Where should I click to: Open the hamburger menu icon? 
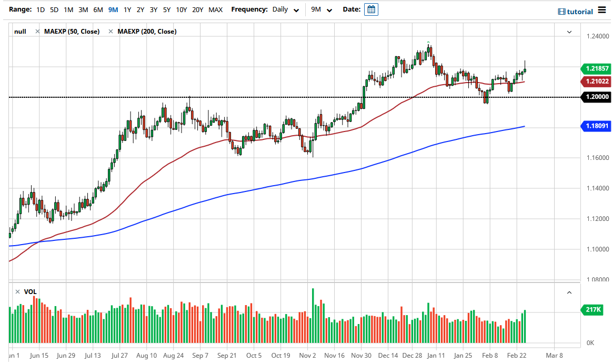click(602, 10)
